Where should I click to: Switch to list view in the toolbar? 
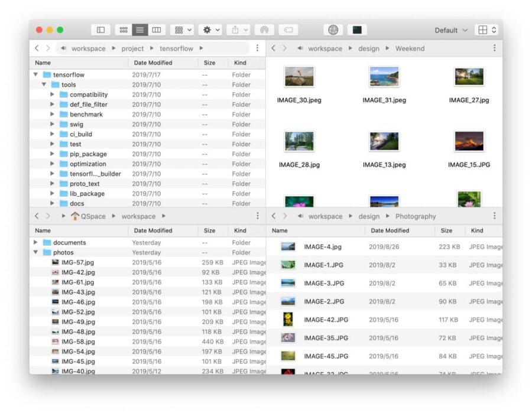click(x=140, y=30)
